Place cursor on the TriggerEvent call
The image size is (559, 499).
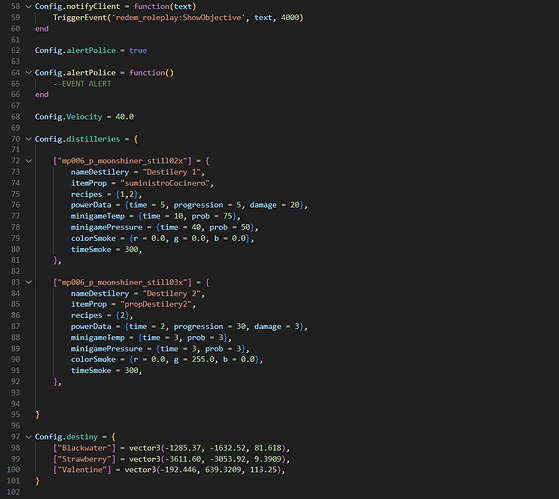pos(80,17)
